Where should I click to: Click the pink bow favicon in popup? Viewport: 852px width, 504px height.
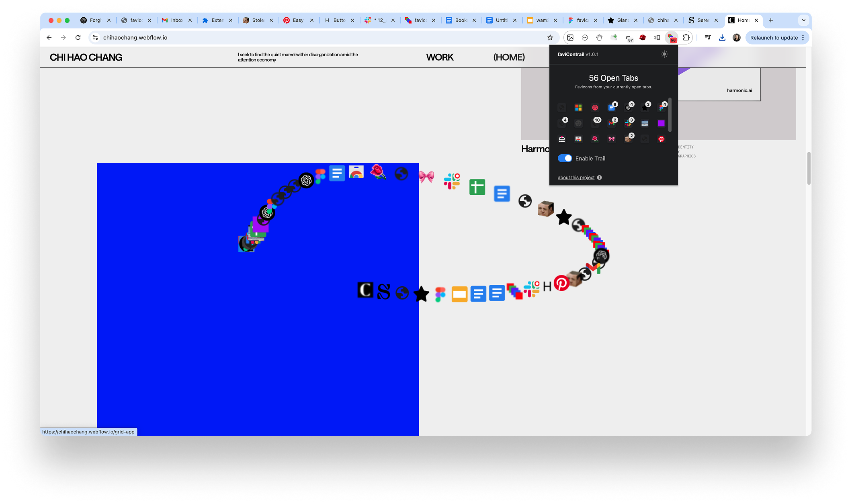(611, 139)
